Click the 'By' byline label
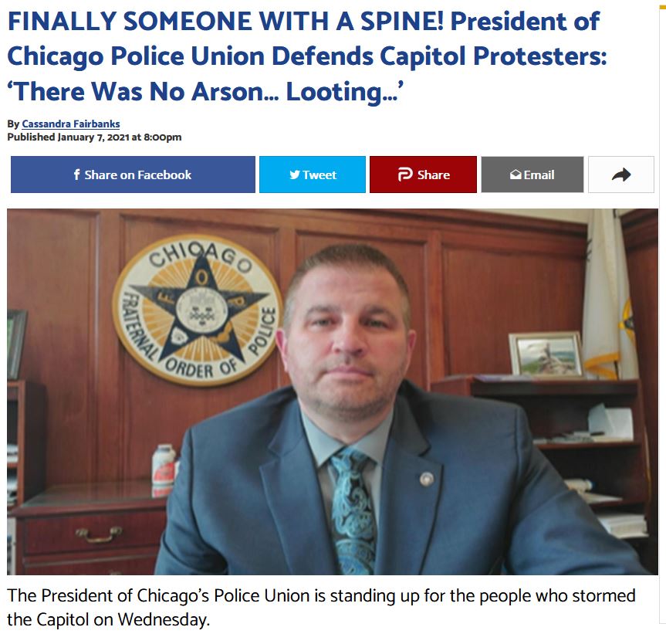Screen dimensions: 666x644 tap(13, 124)
